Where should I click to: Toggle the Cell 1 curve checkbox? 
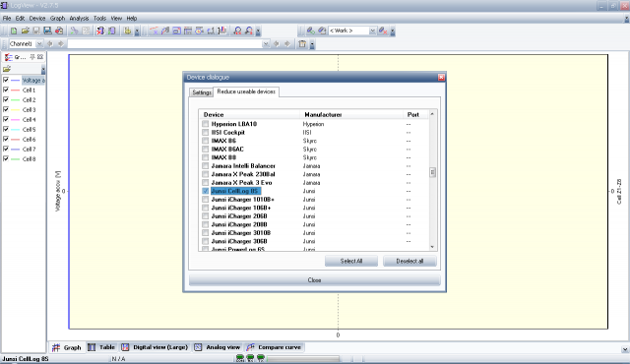point(6,90)
